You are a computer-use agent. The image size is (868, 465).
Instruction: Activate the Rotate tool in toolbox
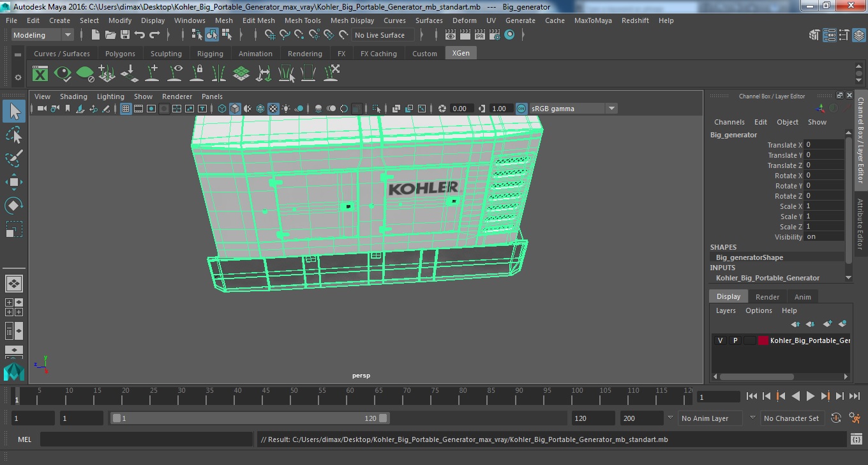tap(14, 206)
